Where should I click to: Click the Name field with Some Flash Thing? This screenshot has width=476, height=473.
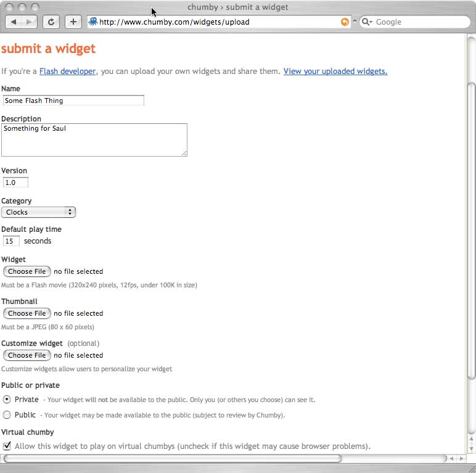(x=73, y=101)
